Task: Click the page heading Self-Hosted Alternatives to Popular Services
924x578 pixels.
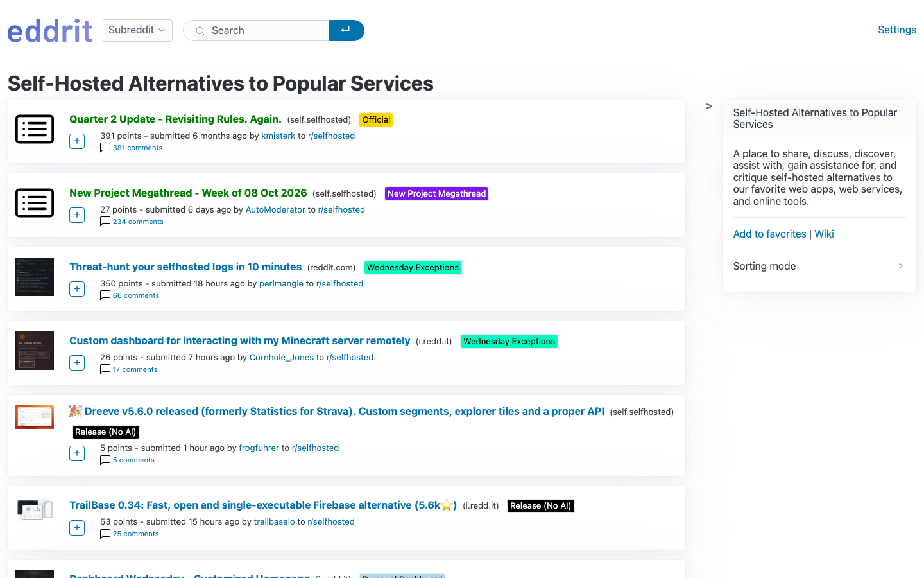Action: (x=220, y=83)
